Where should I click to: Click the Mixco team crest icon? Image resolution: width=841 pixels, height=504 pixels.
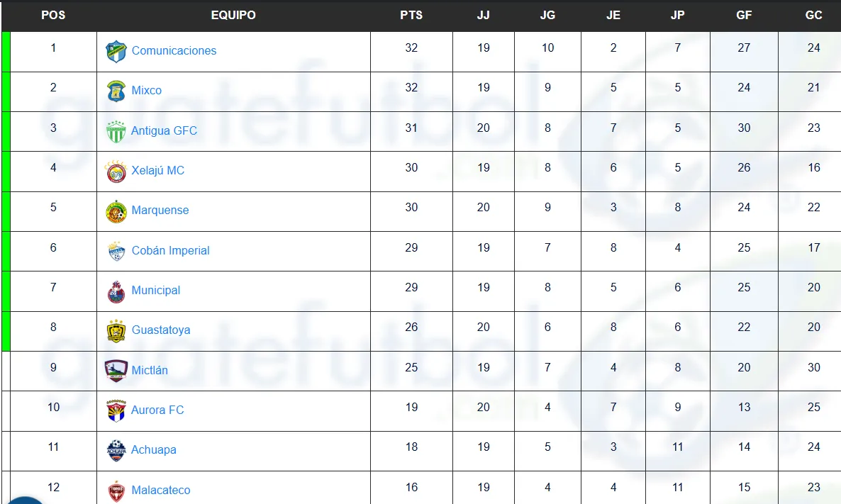pyautogui.click(x=116, y=91)
